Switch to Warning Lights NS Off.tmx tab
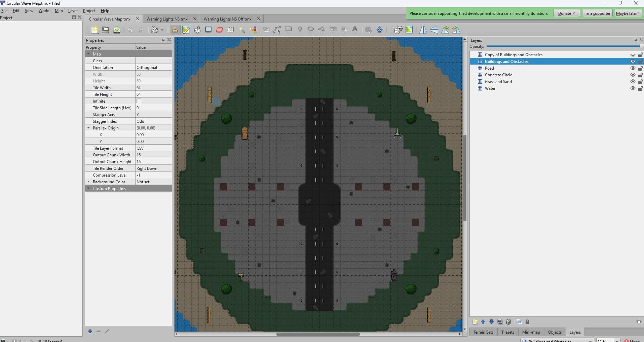Screen dimensions: 644x342 coord(227,19)
